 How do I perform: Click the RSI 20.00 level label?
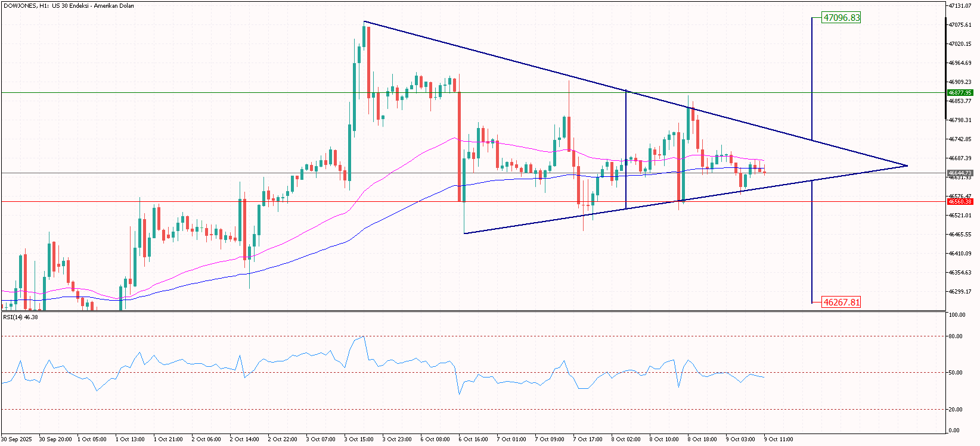tap(956, 410)
